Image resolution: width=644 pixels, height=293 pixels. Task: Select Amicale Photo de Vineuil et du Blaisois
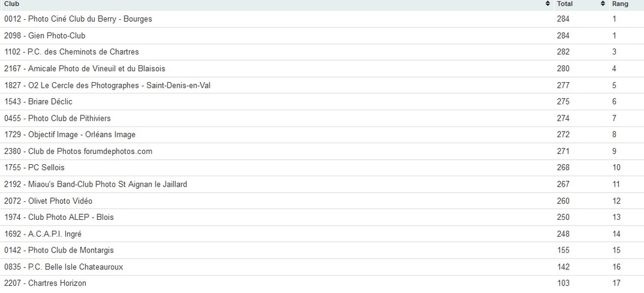tap(85, 69)
